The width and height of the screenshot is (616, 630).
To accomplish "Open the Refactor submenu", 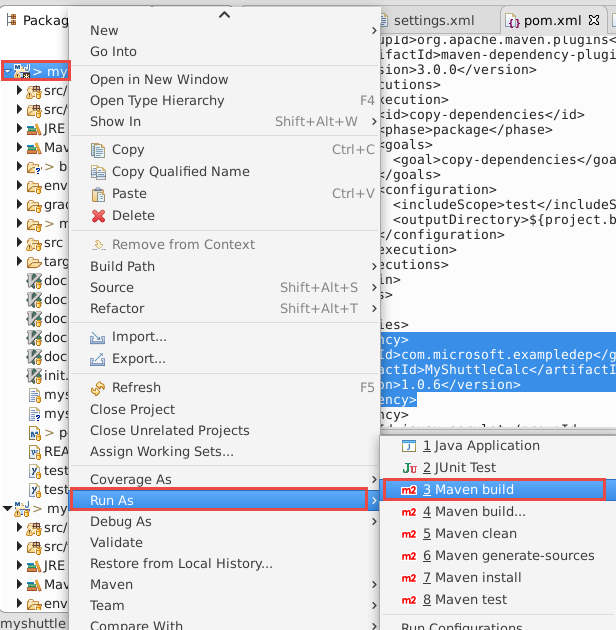I will (225, 308).
